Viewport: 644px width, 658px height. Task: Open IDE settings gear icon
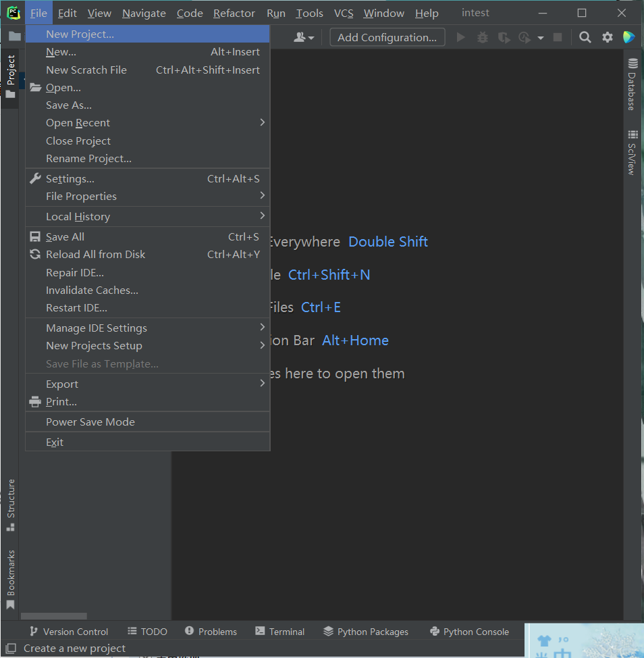607,37
